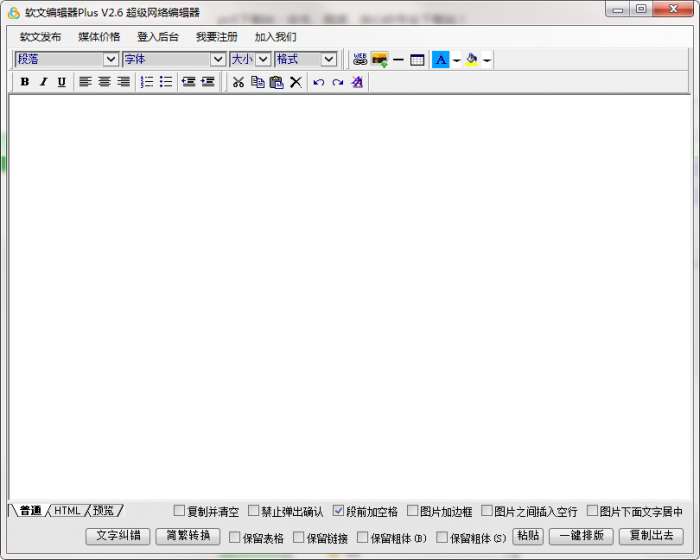Open the 软文发布 menu
The width and height of the screenshot is (700, 560).
click(x=40, y=37)
